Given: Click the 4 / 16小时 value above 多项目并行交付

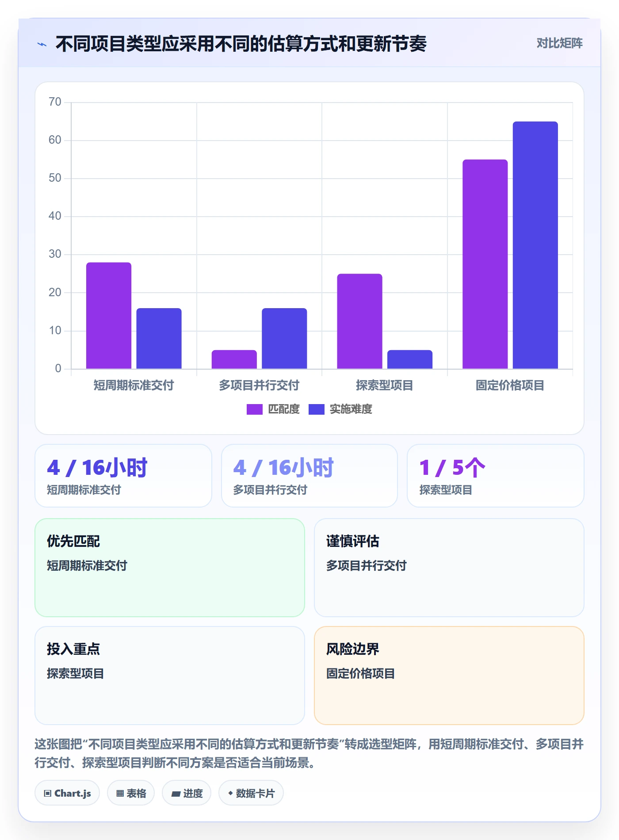Looking at the screenshot, I should click(x=283, y=468).
